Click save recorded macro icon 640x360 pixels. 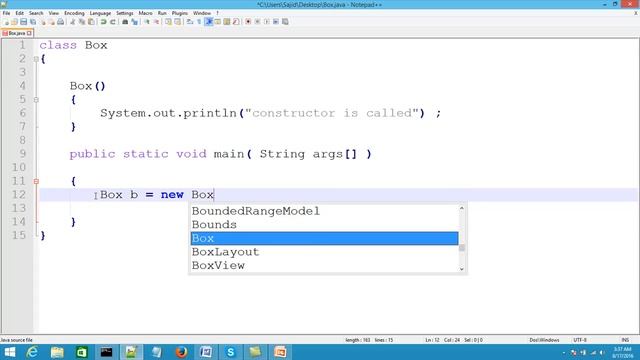(285, 22)
